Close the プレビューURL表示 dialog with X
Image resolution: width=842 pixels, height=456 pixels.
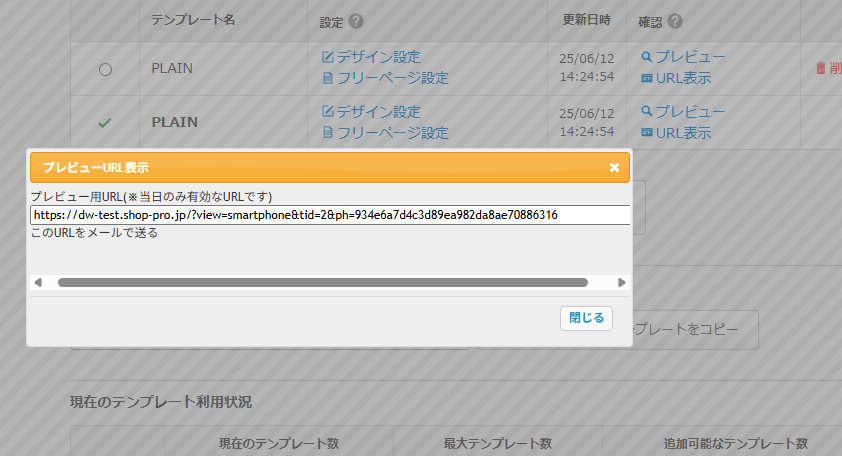pos(614,167)
